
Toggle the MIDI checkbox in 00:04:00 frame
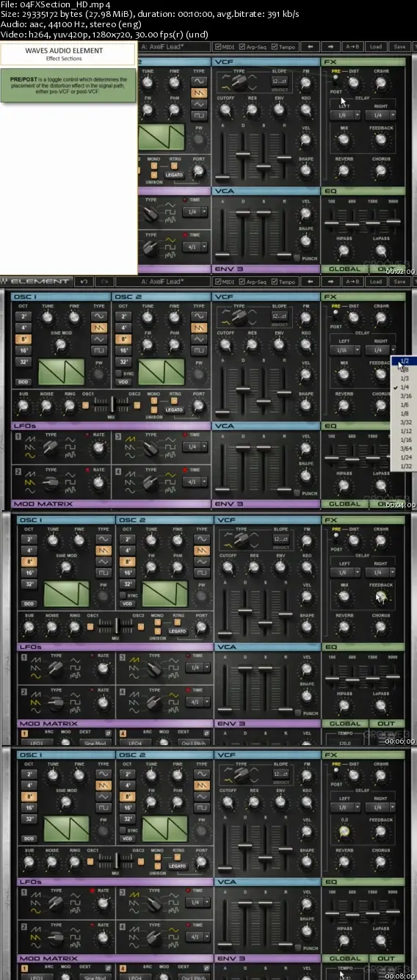coord(218,282)
